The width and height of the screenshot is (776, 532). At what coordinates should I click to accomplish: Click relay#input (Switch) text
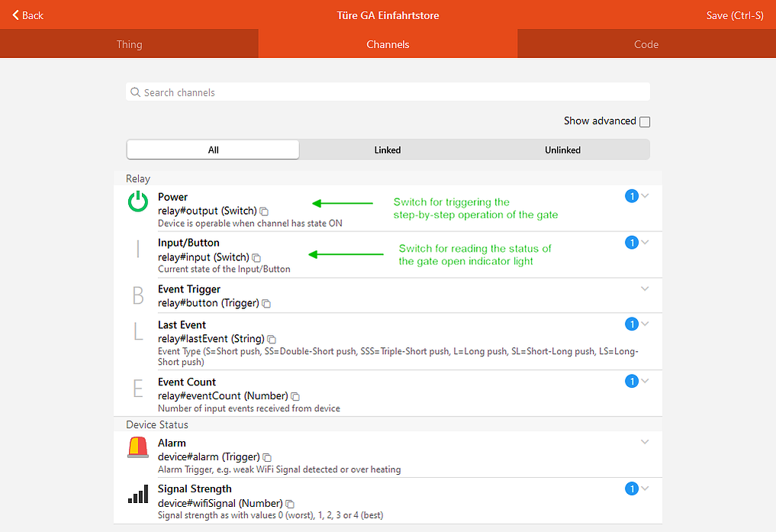point(204,257)
